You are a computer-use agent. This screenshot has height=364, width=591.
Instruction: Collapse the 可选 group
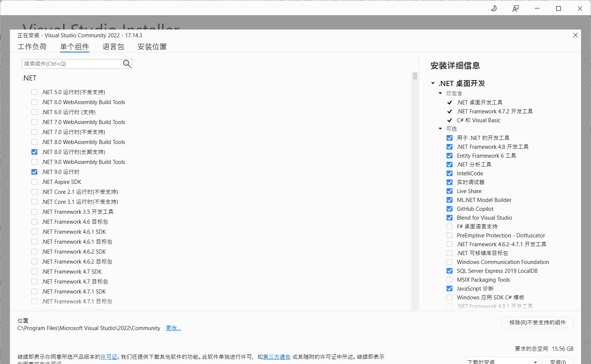tap(440, 129)
